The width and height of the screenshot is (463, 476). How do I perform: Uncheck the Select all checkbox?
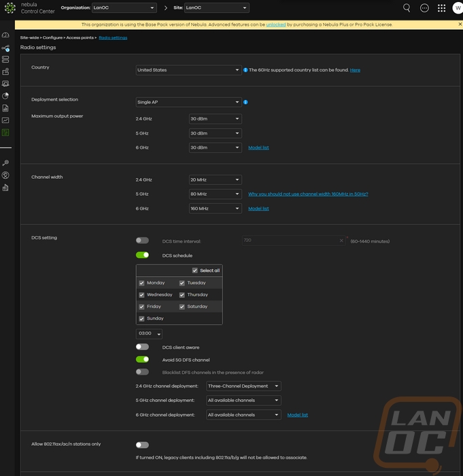point(195,271)
